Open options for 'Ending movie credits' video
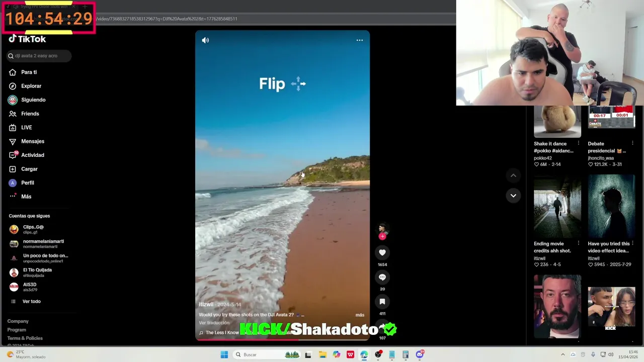The image size is (644, 362). [578, 244]
